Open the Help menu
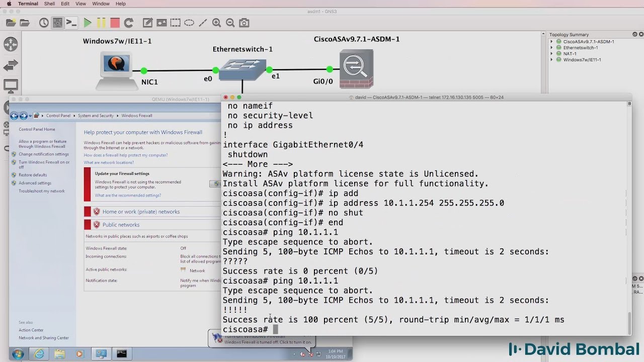 pos(121,4)
